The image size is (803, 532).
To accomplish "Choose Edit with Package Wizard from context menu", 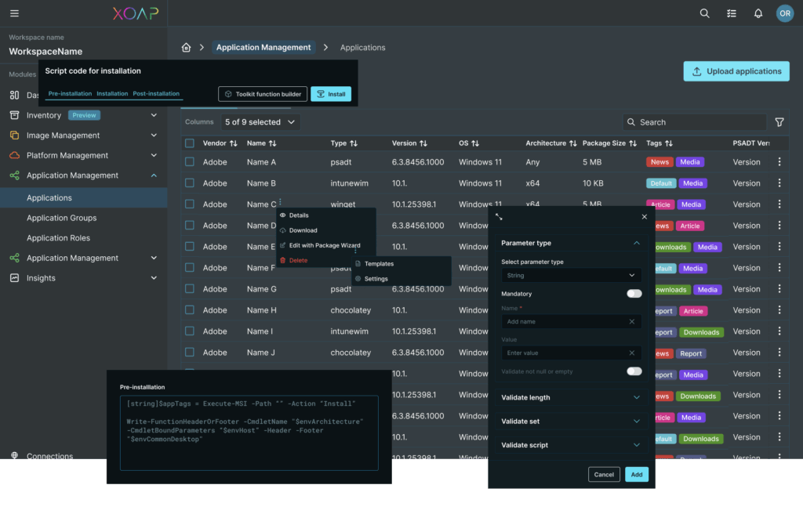I will 324,245.
